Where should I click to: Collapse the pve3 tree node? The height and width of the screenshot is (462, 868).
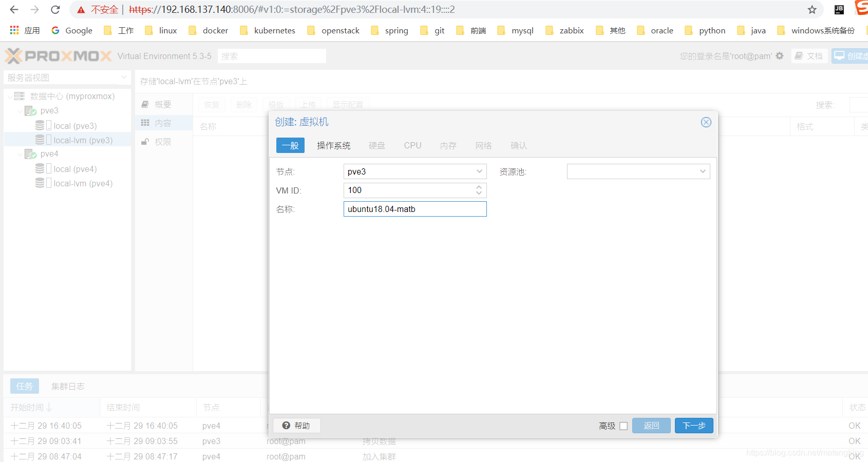(x=20, y=110)
